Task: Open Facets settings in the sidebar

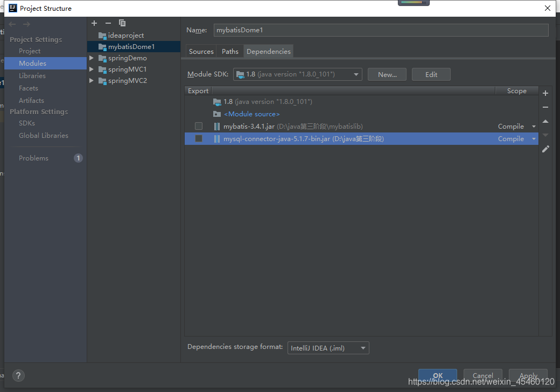Action: [x=28, y=88]
